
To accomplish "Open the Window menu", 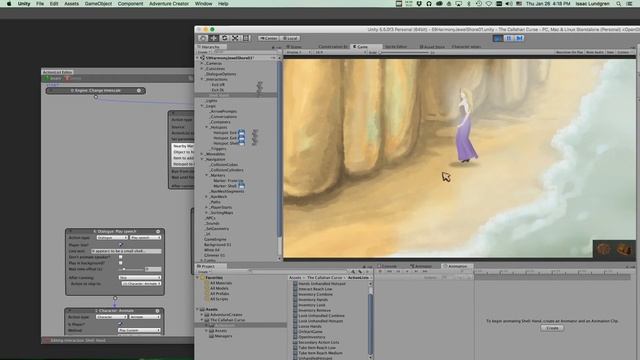I will (203, 4).
